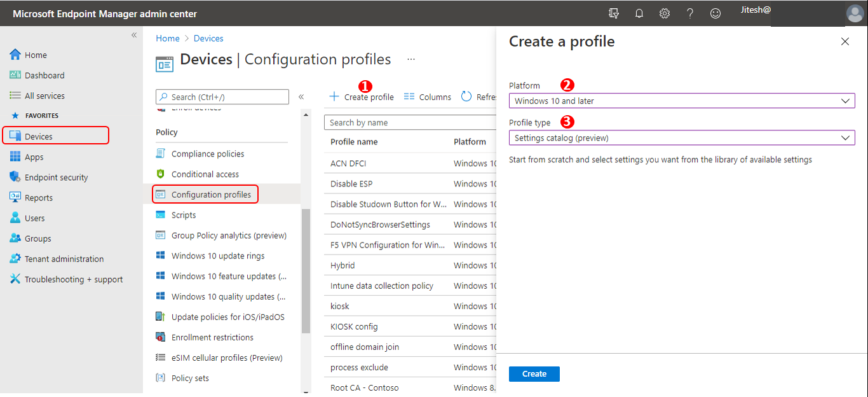Click the Columns list icon
This screenshot has width=868, height=397.
(x=409, y=97)
